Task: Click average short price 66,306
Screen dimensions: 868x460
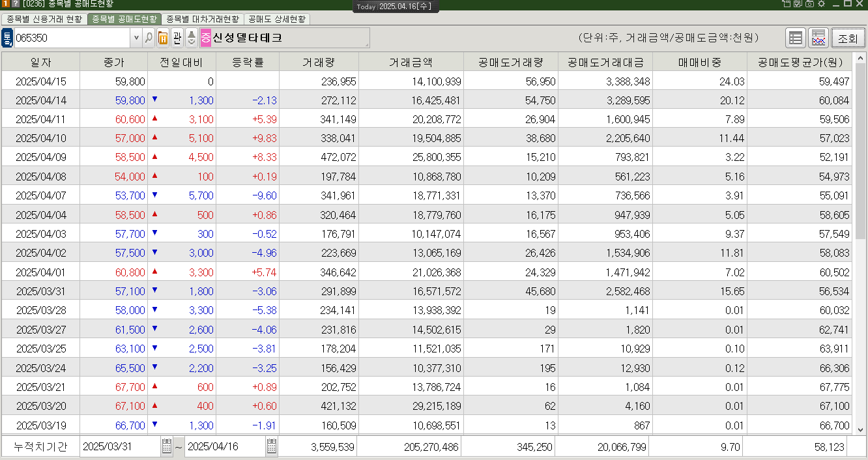Action: (x=801, y=367)
